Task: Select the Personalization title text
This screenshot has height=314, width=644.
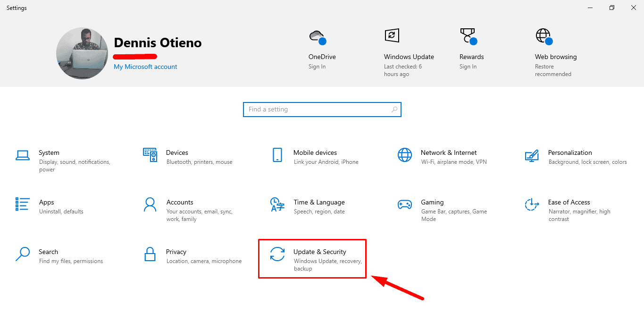Action: tap(570, 153)
